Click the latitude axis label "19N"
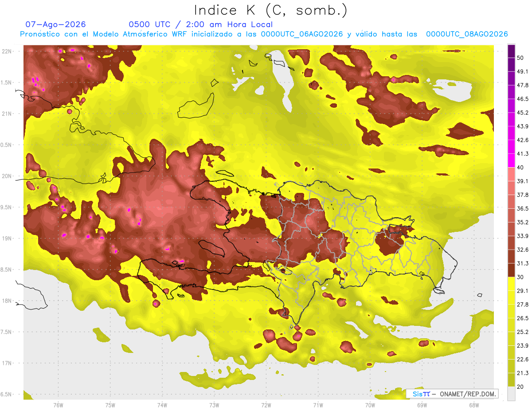This screenshot has width=532, height=411. pyautogui.click(x=8, y=239)
